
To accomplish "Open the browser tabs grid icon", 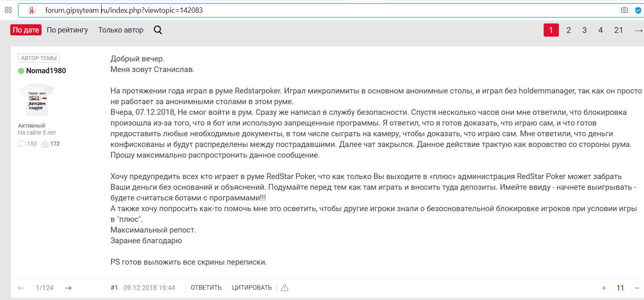I will click(x=8, y=10).
